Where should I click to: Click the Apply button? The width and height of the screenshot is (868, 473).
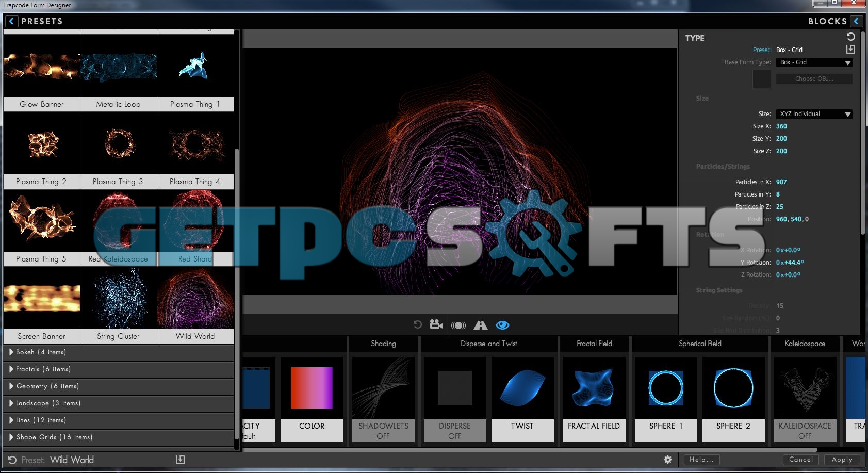tap(842, 460)
